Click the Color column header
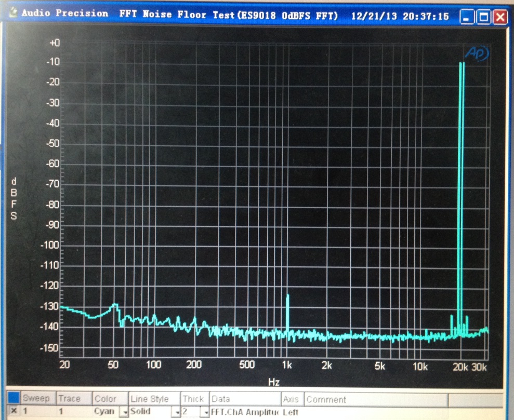The height and width of the screenshot is (420, 514). (x=110, y=399)
